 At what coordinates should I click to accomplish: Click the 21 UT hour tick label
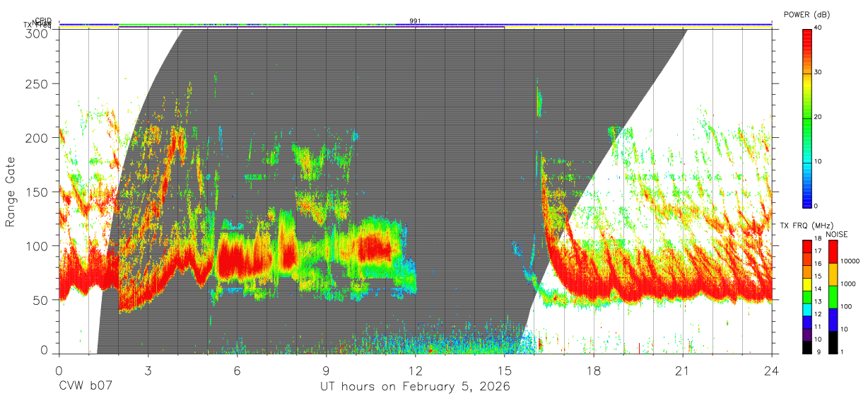682,369
